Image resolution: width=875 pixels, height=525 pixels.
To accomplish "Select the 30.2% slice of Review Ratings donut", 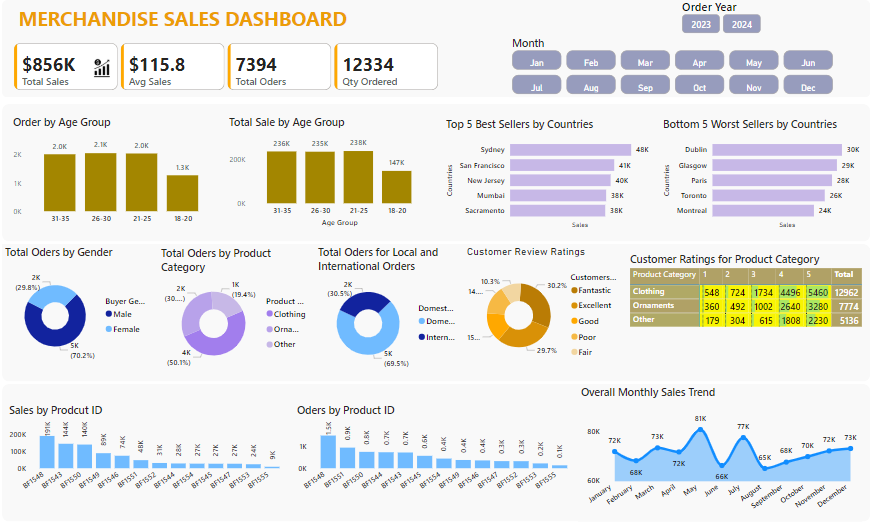I will pyautogui.click(x=539, y=304).
